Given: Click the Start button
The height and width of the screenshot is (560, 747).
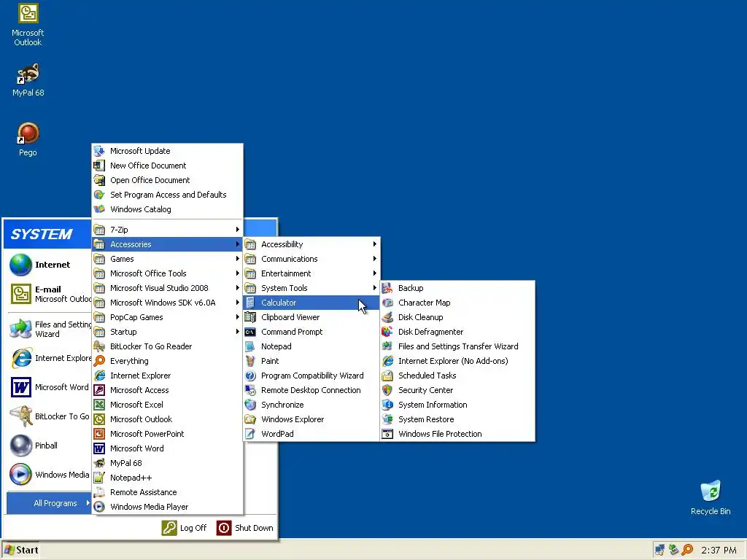Looking at the screenshot, I should click(20, 550).
